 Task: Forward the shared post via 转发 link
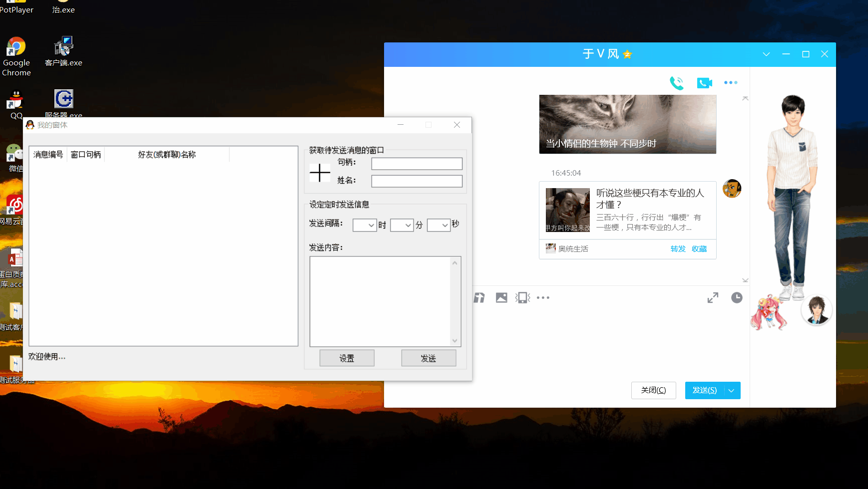678,248
